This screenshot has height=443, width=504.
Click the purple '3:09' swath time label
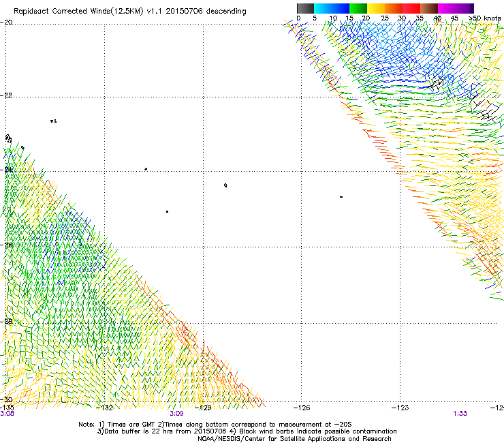click(x=176, y=414)
